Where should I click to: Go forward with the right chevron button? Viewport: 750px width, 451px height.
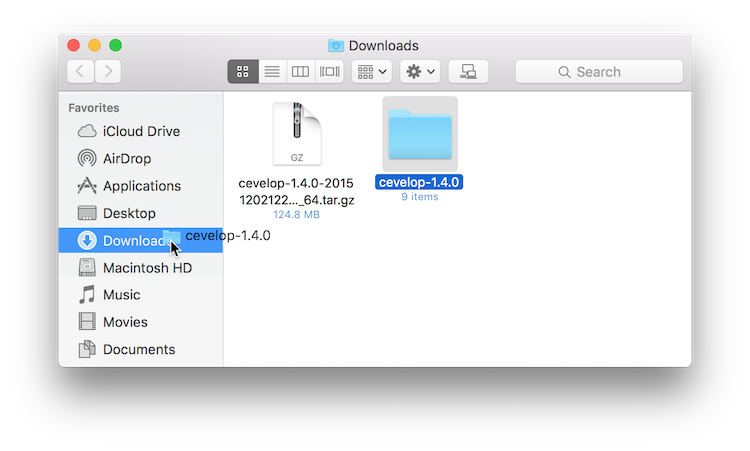pos(108,72)
